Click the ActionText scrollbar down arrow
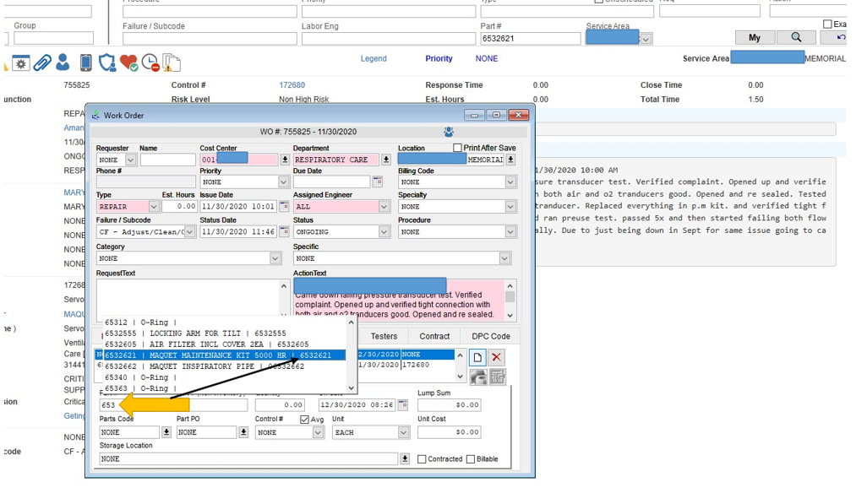The image size is (867, 504). (510, 315)
